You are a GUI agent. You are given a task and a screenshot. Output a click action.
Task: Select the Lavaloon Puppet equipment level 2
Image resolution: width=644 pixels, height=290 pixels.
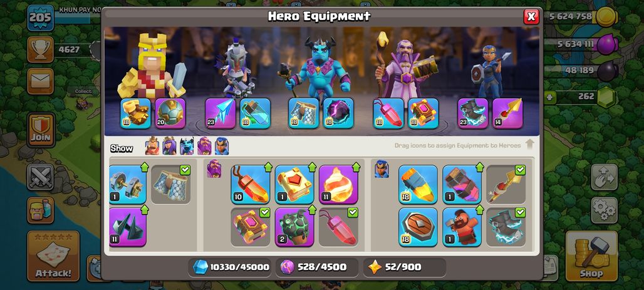(294, 227)
